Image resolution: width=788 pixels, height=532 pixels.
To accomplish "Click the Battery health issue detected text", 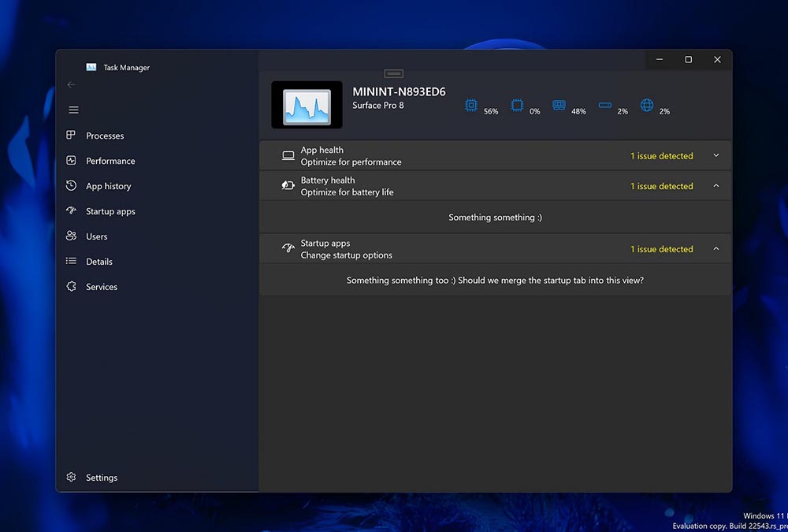I will [661, 186].
